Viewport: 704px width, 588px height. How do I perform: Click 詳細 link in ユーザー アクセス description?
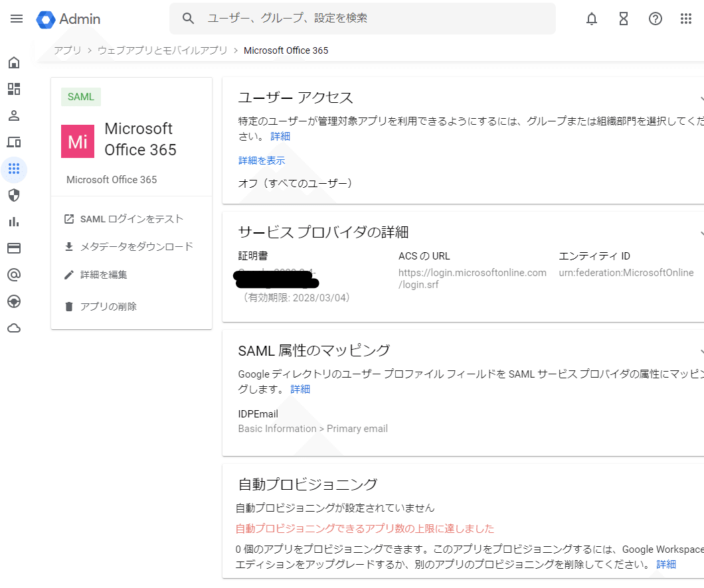pyautogui.click(x=280, y=136)
